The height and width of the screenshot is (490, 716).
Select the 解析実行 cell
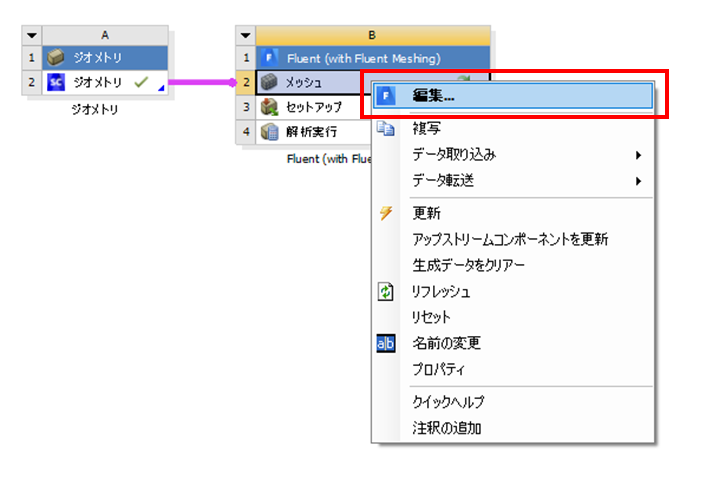point(313,132)
